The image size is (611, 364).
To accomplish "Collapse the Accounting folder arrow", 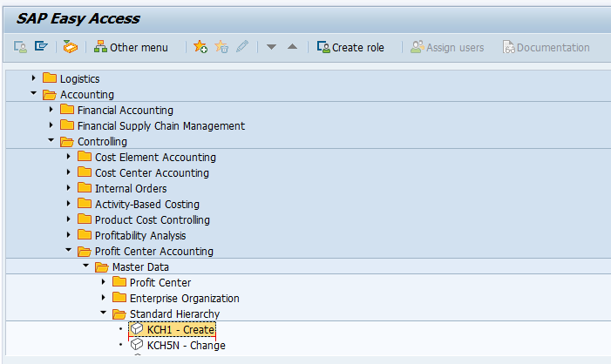I will tap(33, 93).
